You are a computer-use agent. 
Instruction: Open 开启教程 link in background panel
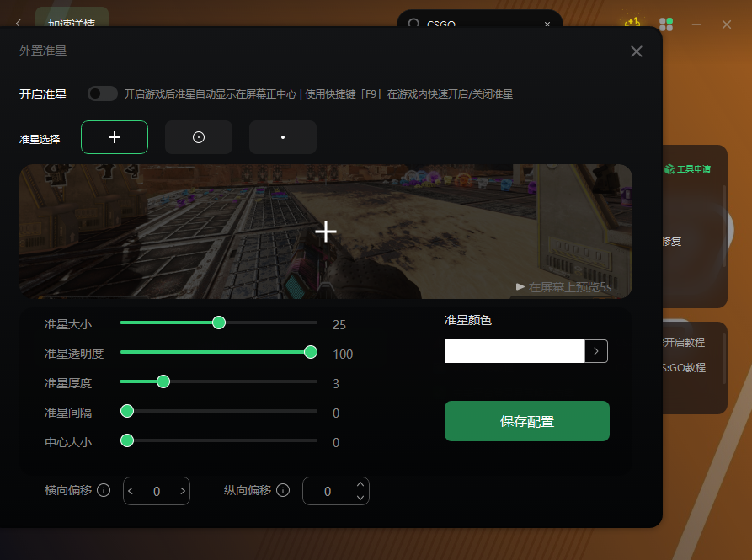(x=684, y=343)
